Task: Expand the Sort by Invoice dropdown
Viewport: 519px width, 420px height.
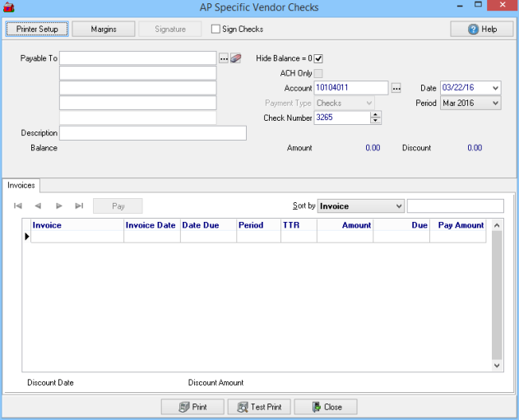Action: (398, 205)
